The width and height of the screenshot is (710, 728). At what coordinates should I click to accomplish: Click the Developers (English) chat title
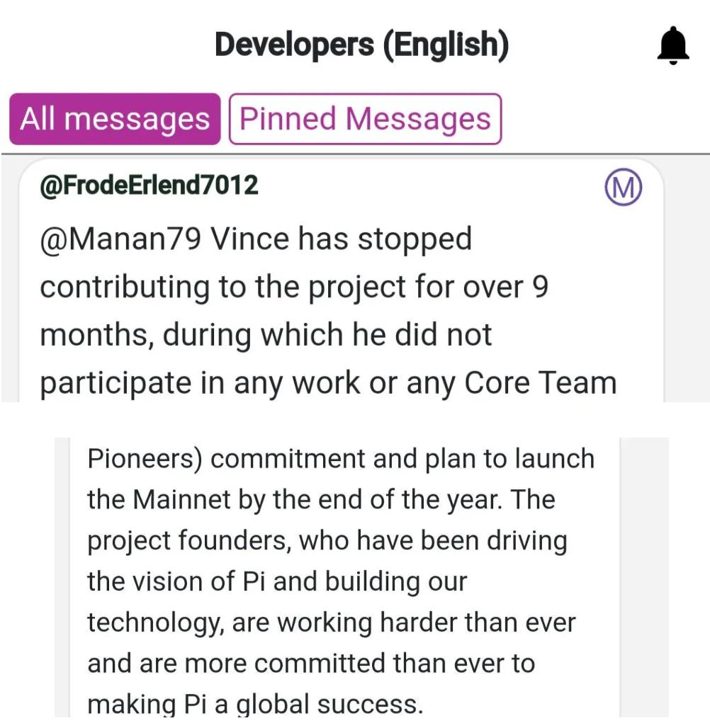tap(362, 45)
